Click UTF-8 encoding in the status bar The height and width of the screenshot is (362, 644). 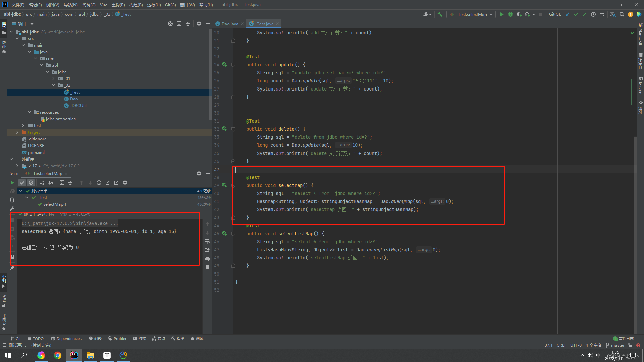pos(576,345)
